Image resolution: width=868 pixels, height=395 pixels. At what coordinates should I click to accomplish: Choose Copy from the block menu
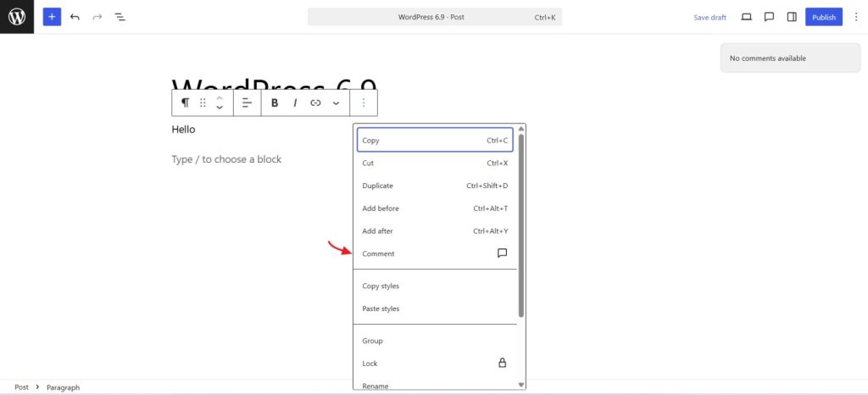435,141
